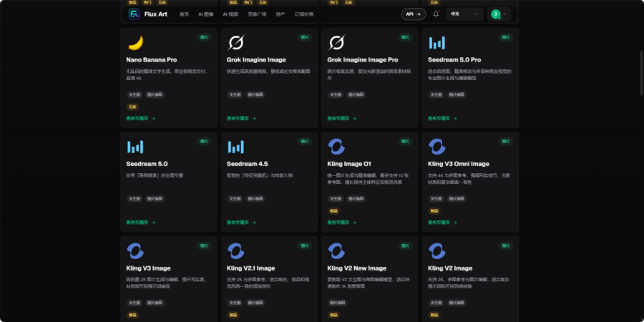
Task: Click the Nano Banana Pro banana icon
Action: tap(135, 43)
